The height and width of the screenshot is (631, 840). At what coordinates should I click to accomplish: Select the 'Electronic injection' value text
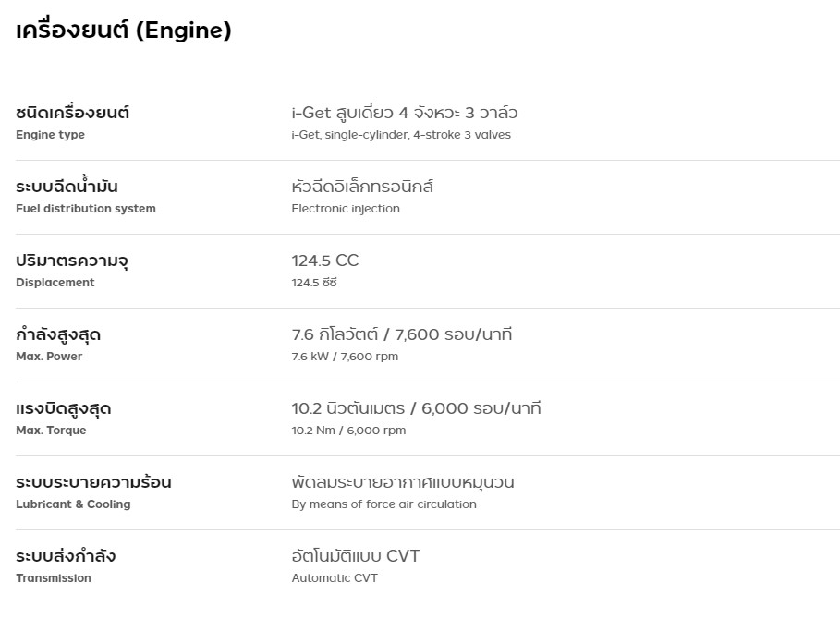[346, 209]
